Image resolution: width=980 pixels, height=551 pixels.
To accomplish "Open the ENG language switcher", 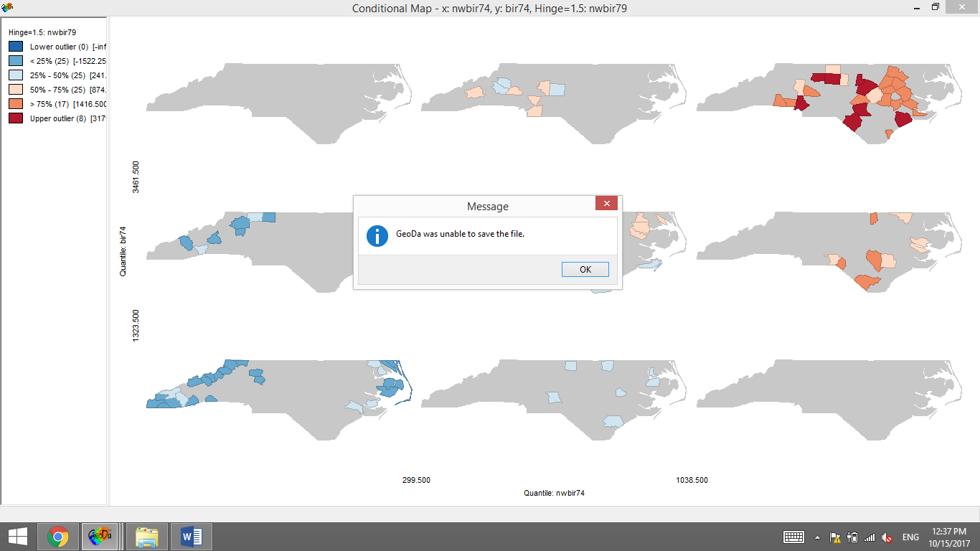I will click(x=910, y=537).
